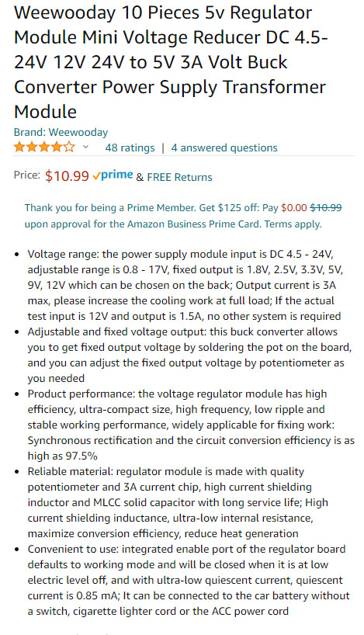Click the Weewooday product title heading
Viewport: 364px width, 635px height.
[171, 62]
